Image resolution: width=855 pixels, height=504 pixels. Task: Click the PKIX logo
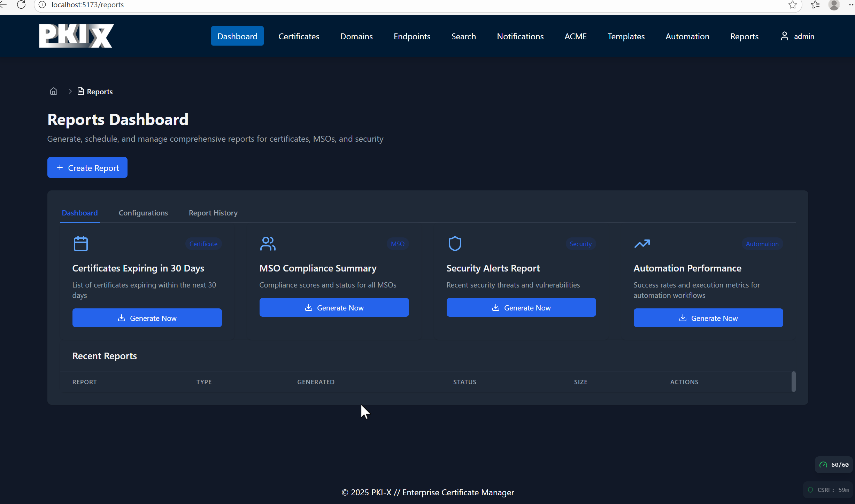click(76, 36)
